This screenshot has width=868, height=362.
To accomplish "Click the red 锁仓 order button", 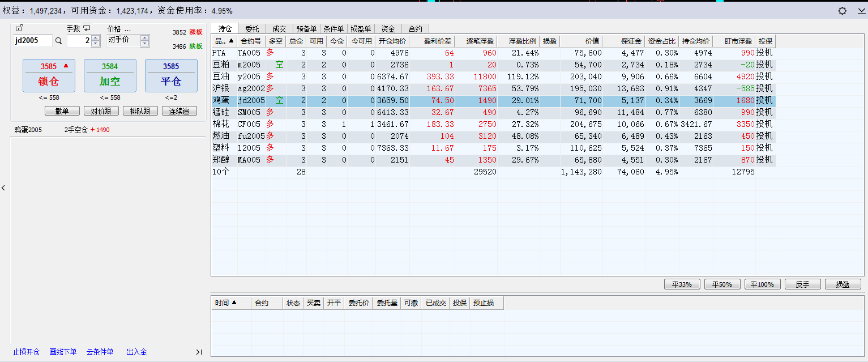I will 49,75.
